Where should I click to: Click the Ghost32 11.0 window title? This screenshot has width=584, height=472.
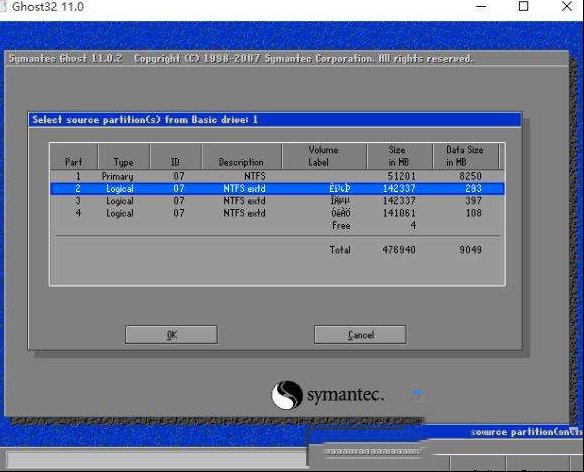48,7
